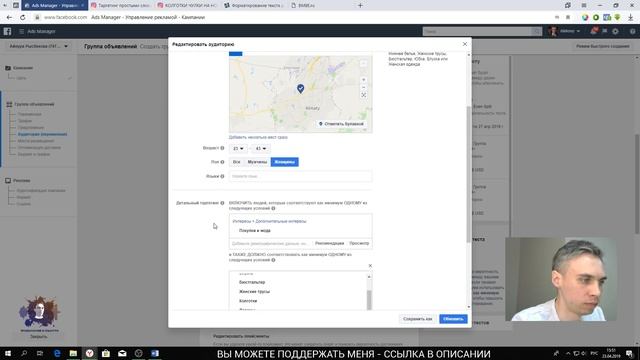Viewport: 640px width, 360px height.
Task: Open 'Рекомендации' targeting suggestions
Action: point(329,243)
